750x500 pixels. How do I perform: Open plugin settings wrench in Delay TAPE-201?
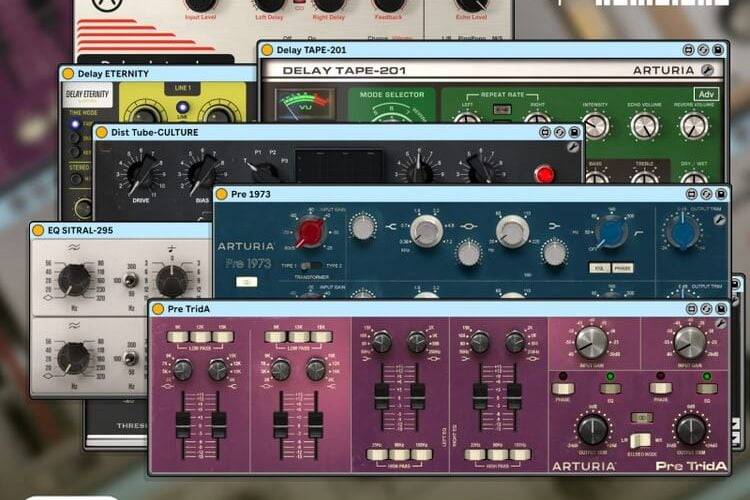click(707, 70)
